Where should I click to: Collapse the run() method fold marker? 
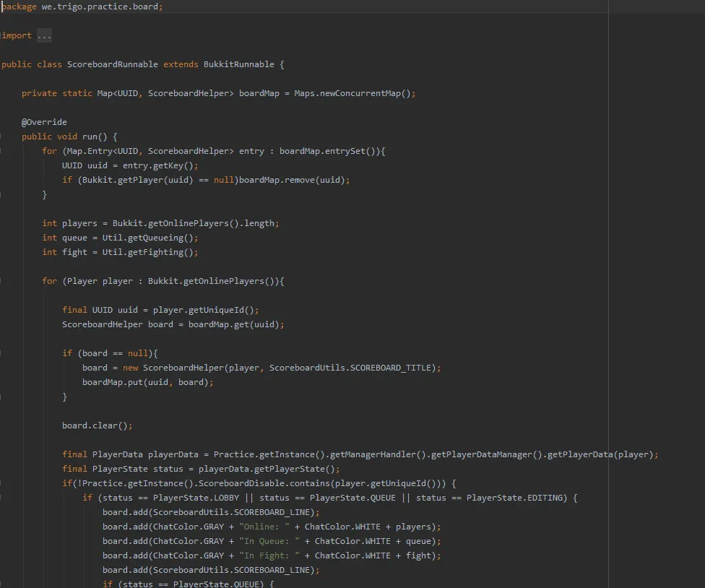pos(2,137)
